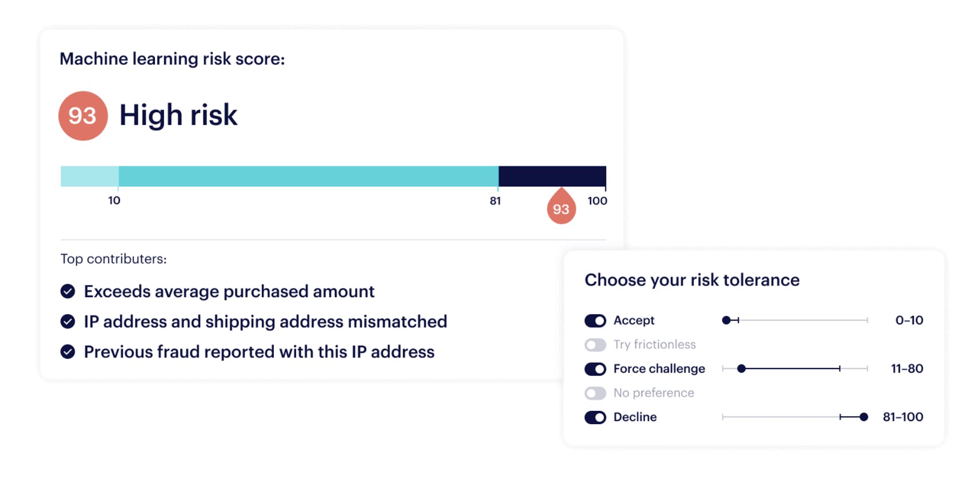Click the 81-100 Decline range value

click(903, 417)
